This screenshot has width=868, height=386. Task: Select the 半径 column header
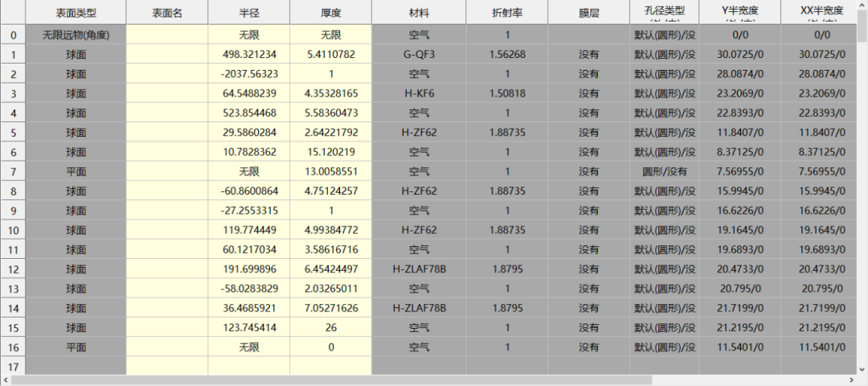[249, 12]
